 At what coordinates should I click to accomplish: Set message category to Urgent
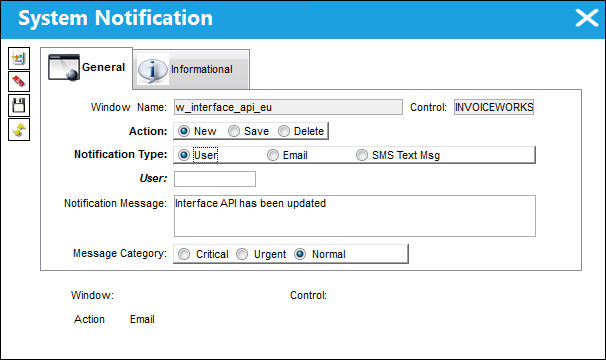pyautogui.click(x=242, y=254)
